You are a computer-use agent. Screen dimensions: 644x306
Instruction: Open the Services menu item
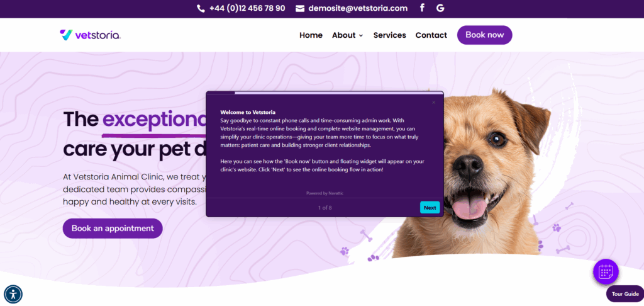pos(389,35)
